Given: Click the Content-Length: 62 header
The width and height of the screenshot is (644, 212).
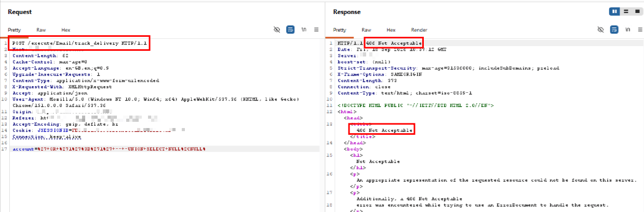Looking at the screenshot, I should coord(41,55).
